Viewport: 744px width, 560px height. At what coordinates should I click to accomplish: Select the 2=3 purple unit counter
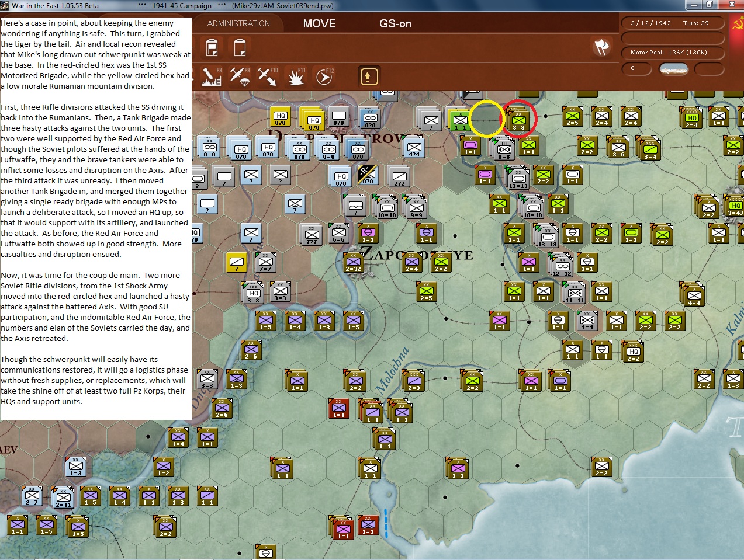tap(413, 381)
